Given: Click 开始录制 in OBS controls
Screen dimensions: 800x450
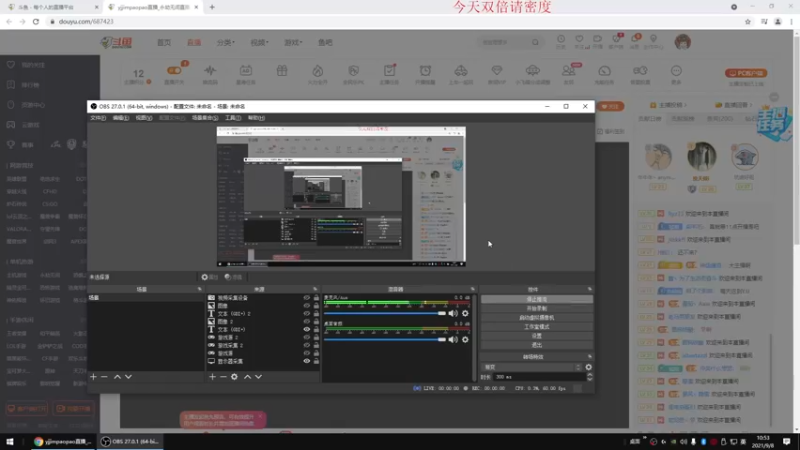Looking at the screenshot, I should pyautogui.click(x=537, y=309).
